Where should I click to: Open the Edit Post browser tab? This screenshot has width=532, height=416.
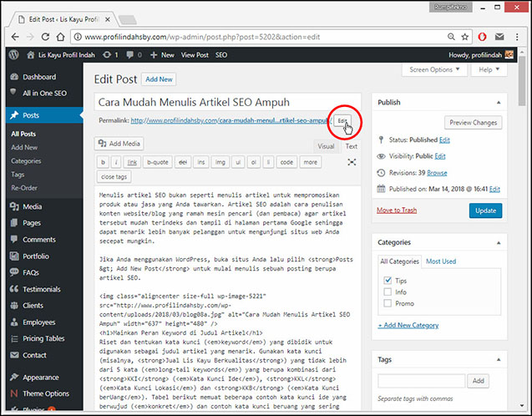click(63, 19)
